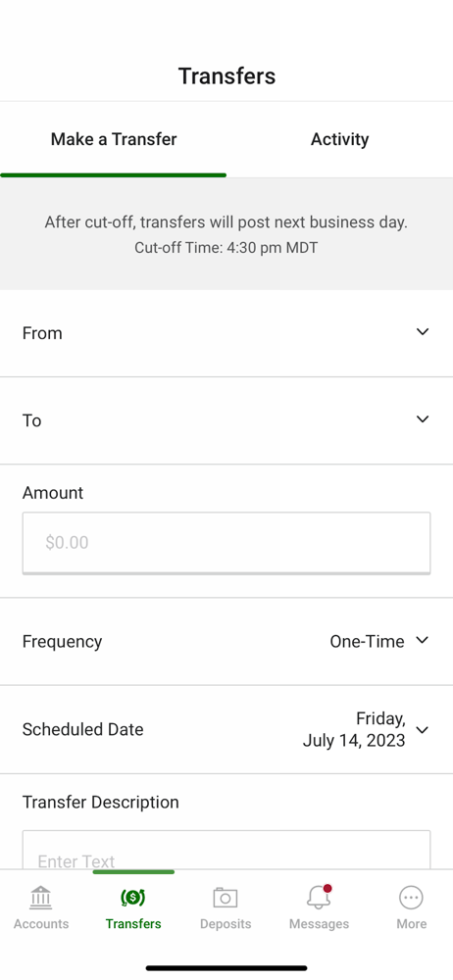Focus the Transfer Description text field
453x980 pixels.
click(226, 850)
